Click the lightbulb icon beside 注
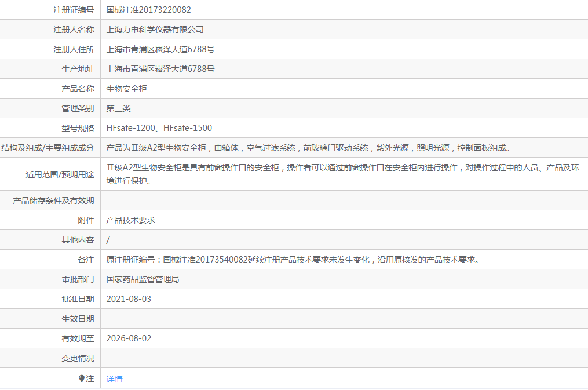588x390 pixels. pyautogui.click(x=81, y=378)
